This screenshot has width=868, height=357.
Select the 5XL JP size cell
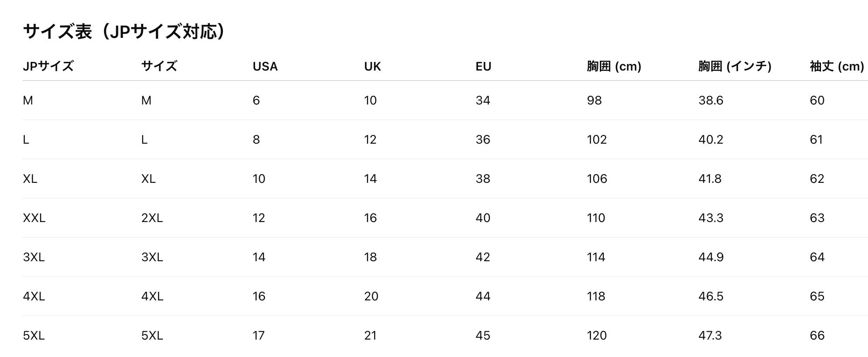(34, 336)
